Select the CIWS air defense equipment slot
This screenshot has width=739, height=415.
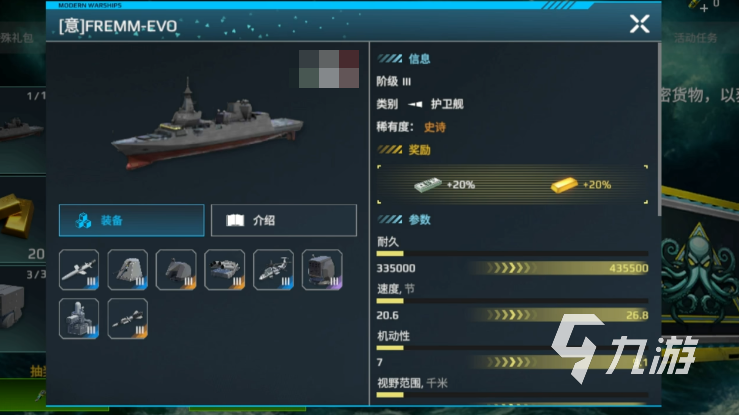click(x=79, y=318)
